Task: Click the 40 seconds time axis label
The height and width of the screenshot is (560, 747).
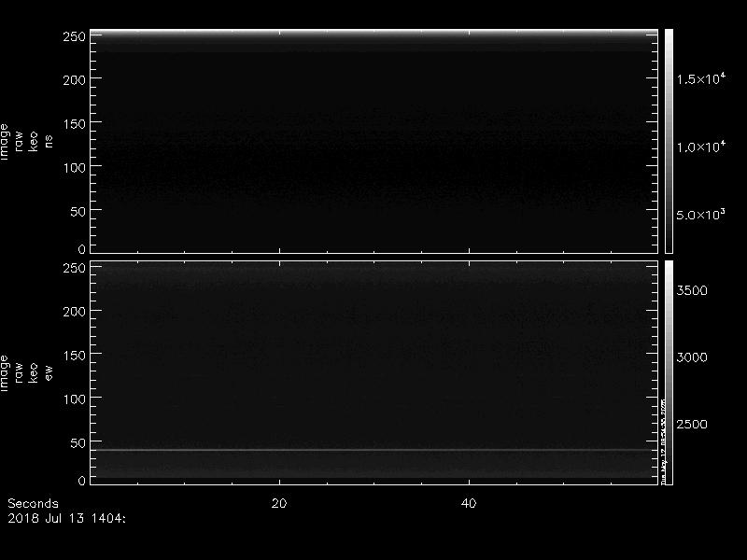Action: click(x=469, y=503)
